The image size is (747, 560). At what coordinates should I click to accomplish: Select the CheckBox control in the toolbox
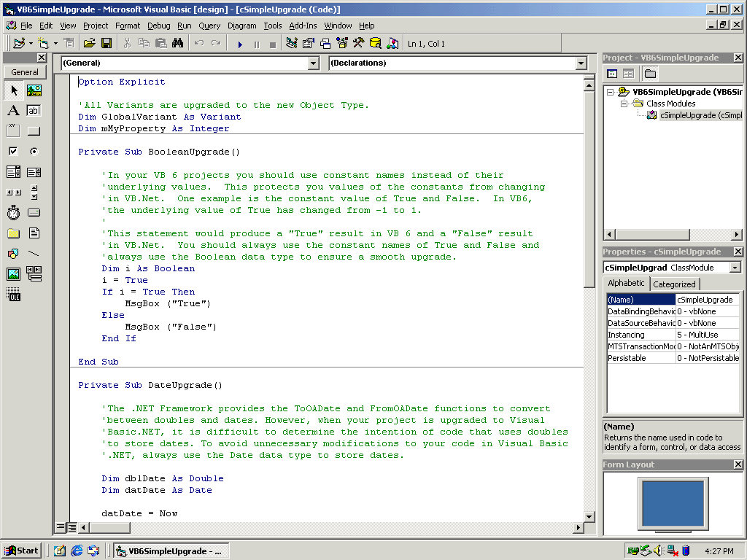pos(13,152)
